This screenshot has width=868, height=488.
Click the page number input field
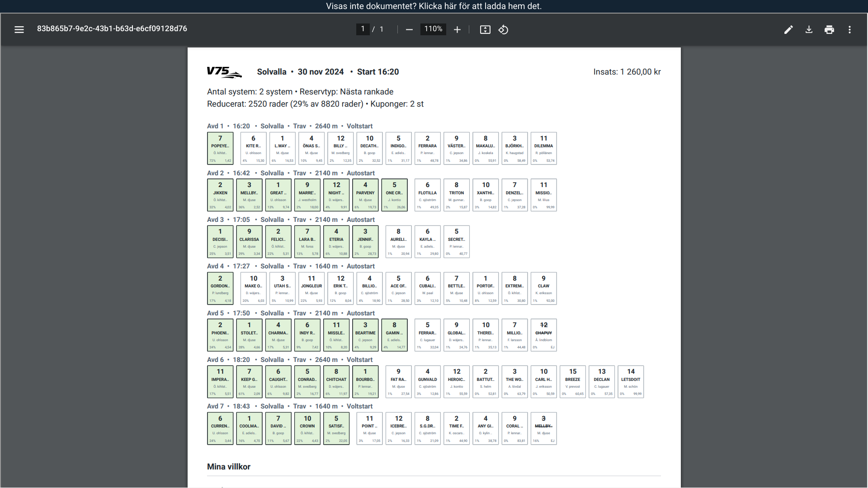coord(363,29)
